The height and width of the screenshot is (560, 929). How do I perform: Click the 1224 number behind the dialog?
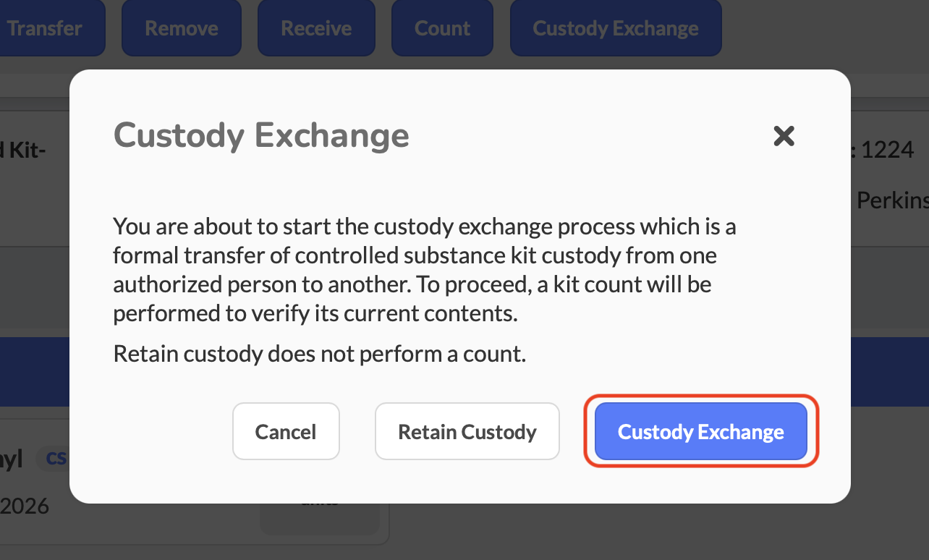(x=887, y=150)
